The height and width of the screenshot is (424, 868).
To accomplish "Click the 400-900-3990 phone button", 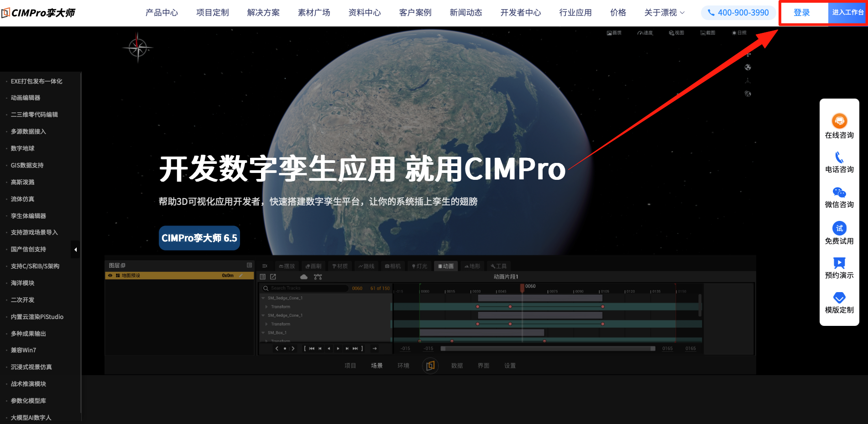I will [738, 13].
